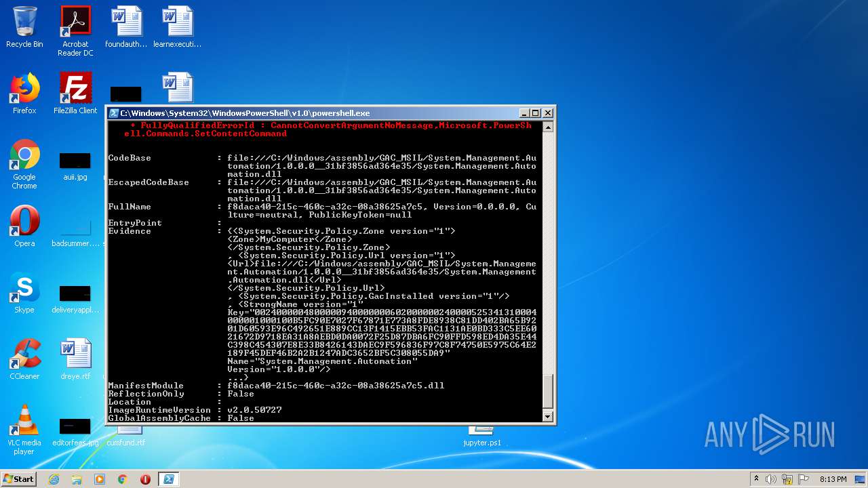Click the ImageRuntimeVersion property label
The width and height of the screenshot is (868, 488).
click(x=159, y=410)
